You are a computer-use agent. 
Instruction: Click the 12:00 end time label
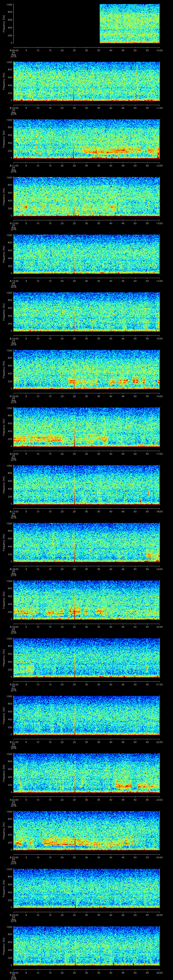click(x=159, y=166)
